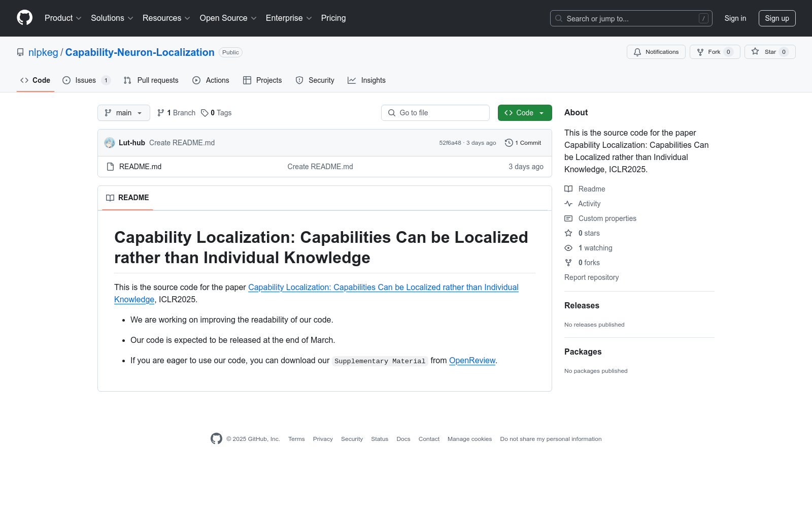Click the 1 Commit history link
The image size is (812, 508).
523,143
